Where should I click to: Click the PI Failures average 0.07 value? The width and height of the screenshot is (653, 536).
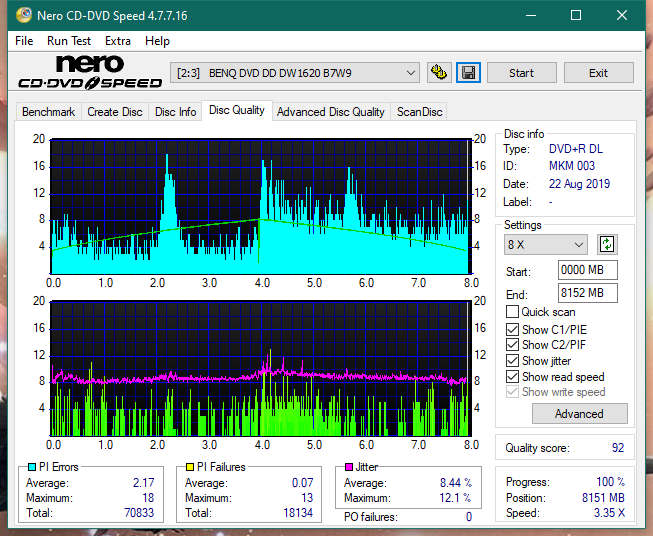pyautogui.click(x=302, y=482)
